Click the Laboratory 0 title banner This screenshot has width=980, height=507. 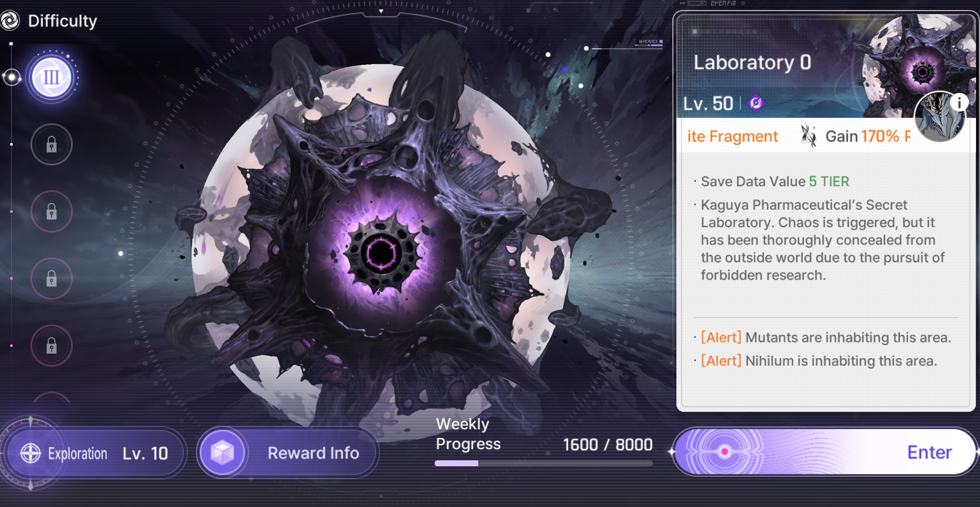752,62
